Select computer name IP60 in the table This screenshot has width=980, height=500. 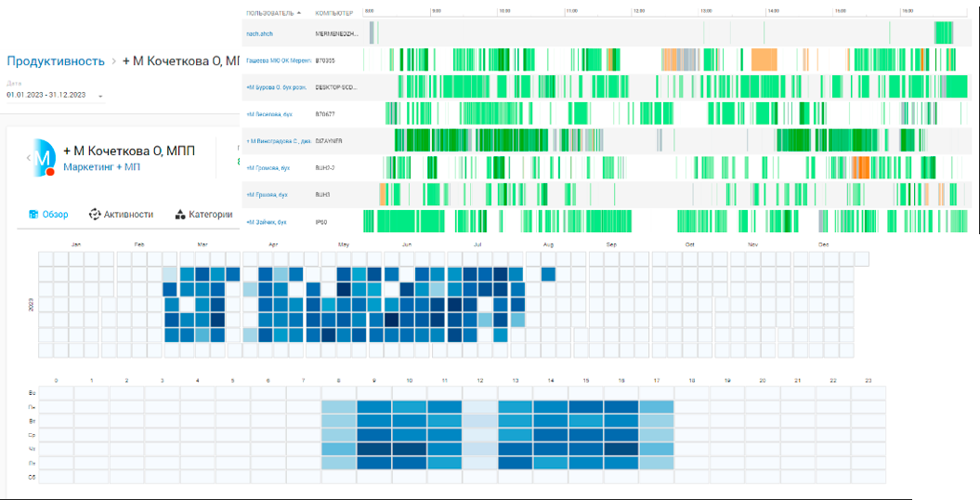click(321, 222)
